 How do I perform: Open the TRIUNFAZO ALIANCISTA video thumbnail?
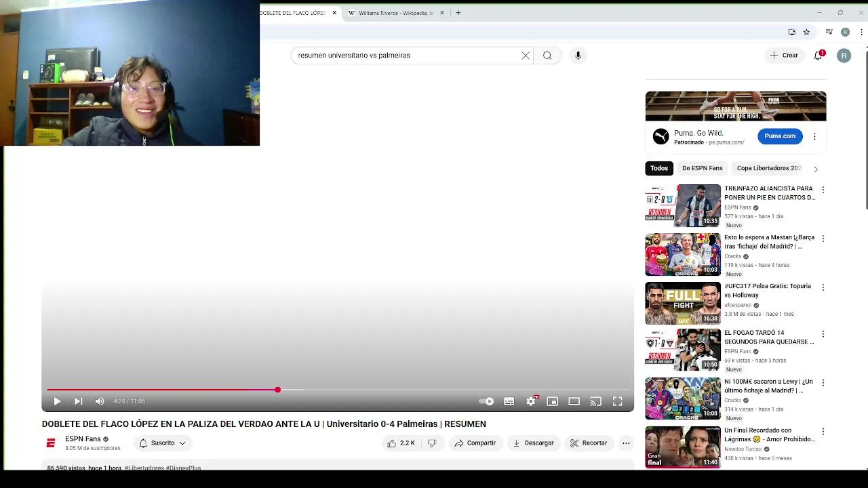[x=683, y=206]
